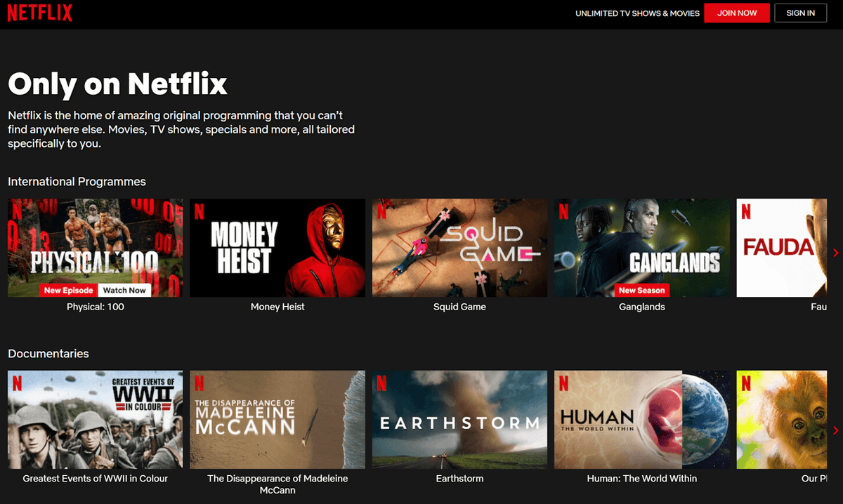Viewport: 843px width, 504px height.
Task: Click the New Season badge on Ganglands
Action: coord(641,290)
